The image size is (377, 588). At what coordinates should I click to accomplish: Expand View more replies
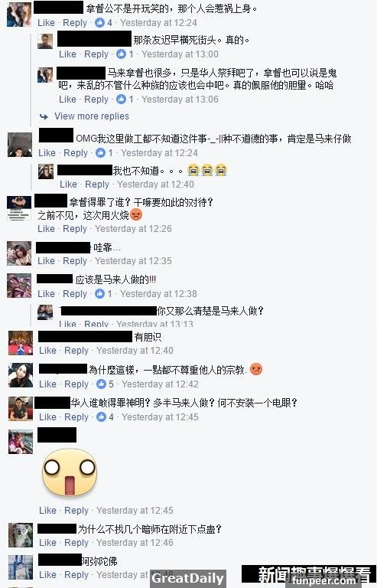(x=92, y=116)
